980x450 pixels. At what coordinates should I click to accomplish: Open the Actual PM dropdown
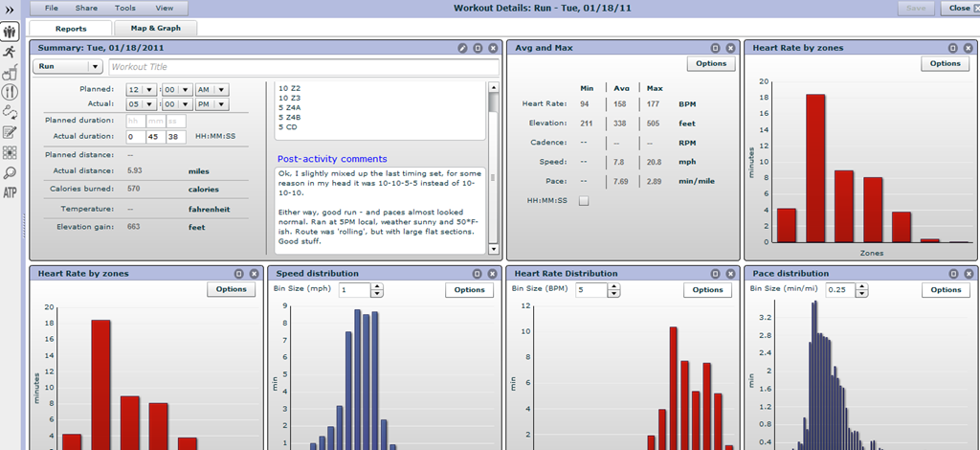212,104
